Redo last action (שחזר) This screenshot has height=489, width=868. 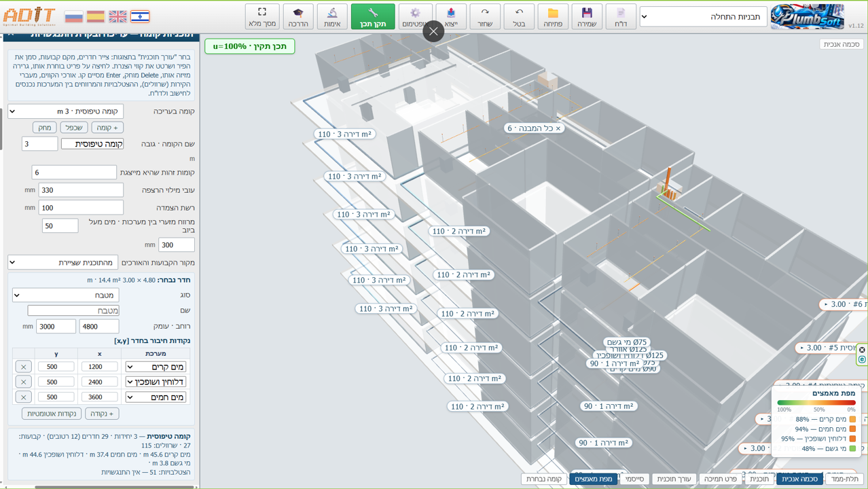(x=485, y=16)
